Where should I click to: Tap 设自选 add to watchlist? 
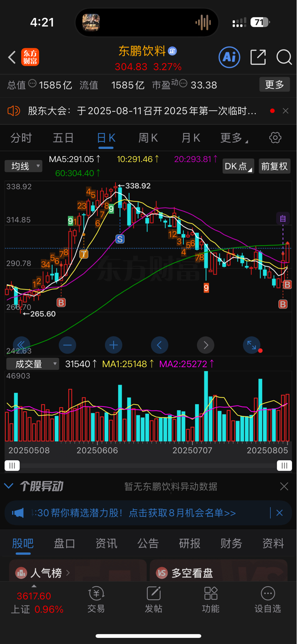tap(268, 600)
